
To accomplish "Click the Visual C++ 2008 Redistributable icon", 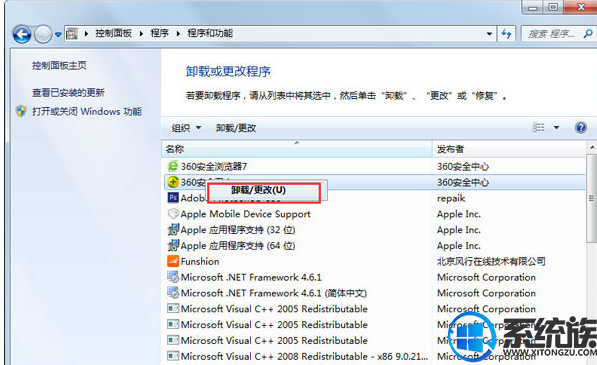I will pos(173,356).
